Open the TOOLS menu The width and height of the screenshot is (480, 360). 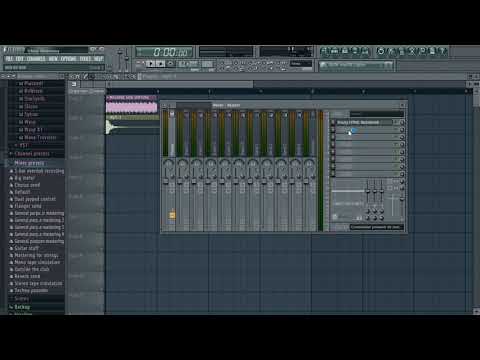(85, 59)
